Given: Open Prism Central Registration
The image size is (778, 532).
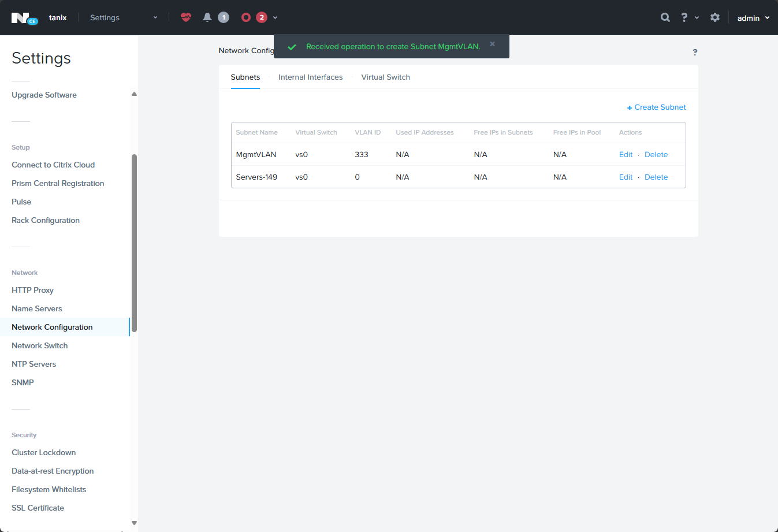Looking at the screenshot, I should (x=58, y=183).
